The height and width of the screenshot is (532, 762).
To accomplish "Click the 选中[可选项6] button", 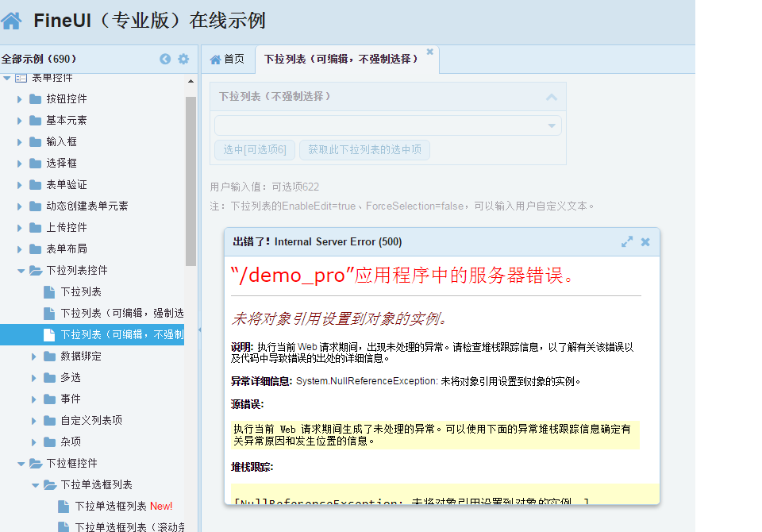I will click(255, 150).
